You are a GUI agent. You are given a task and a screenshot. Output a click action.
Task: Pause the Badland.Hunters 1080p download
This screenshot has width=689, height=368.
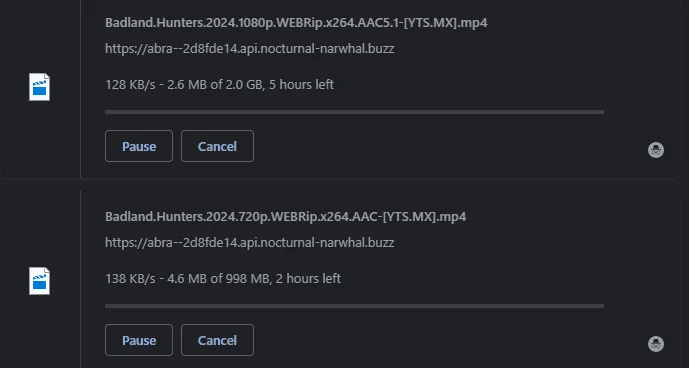(x=139, y=146)
